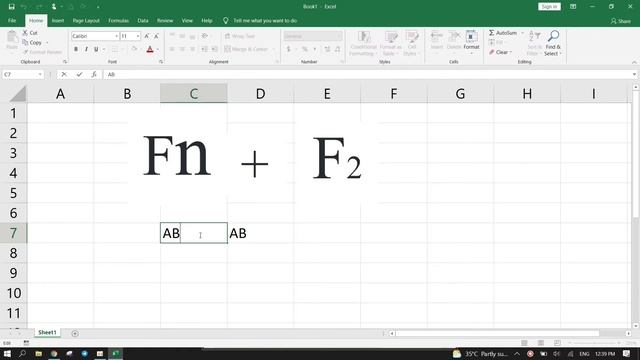Open the File tab
This screenshot has width=640, height=360.
(x=12, y=20)
